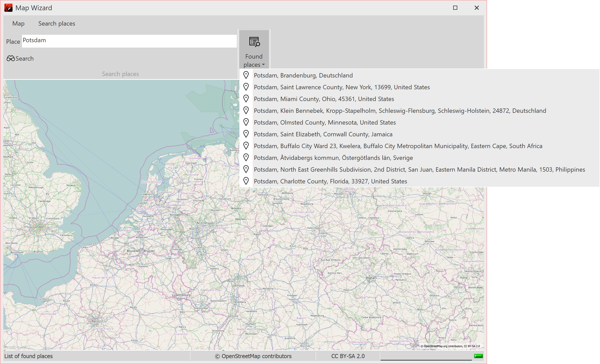Viewport: 600px width, 364px height.
Task: Click inside the Place text field
Action: pos(128,40)
